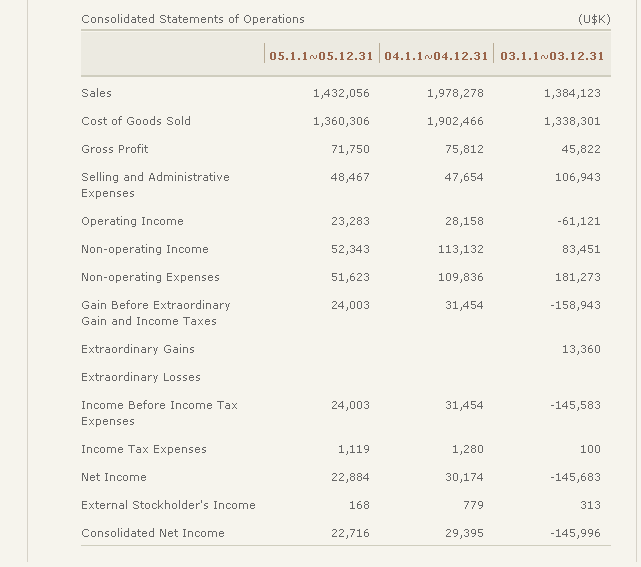This screenshot has height=567, width=641.
Task: Click the External Stockholder's Income label
Action: click(168, 505)
